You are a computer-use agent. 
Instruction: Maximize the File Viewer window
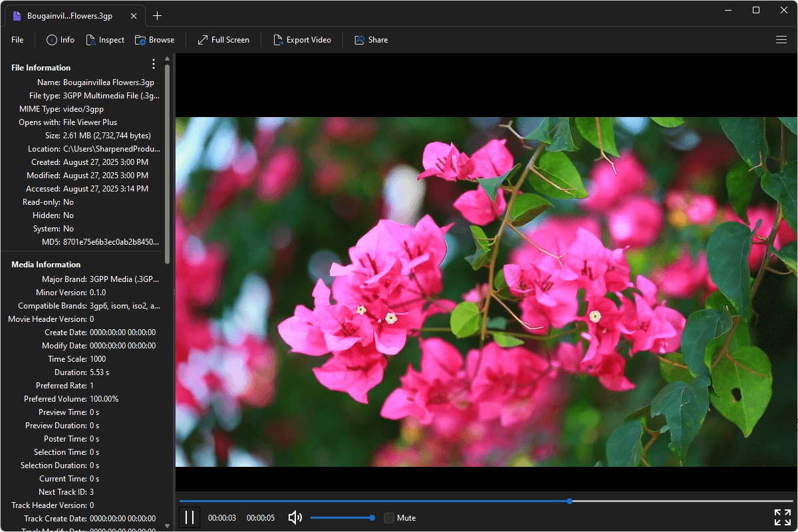pos(756,10)
